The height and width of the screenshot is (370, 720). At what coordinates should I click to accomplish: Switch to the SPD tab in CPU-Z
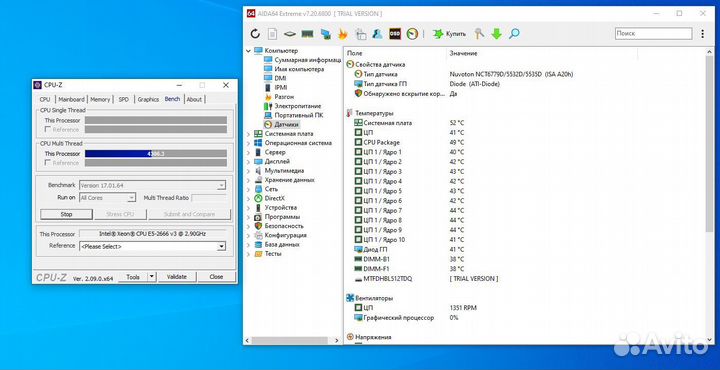click(124, 99)
